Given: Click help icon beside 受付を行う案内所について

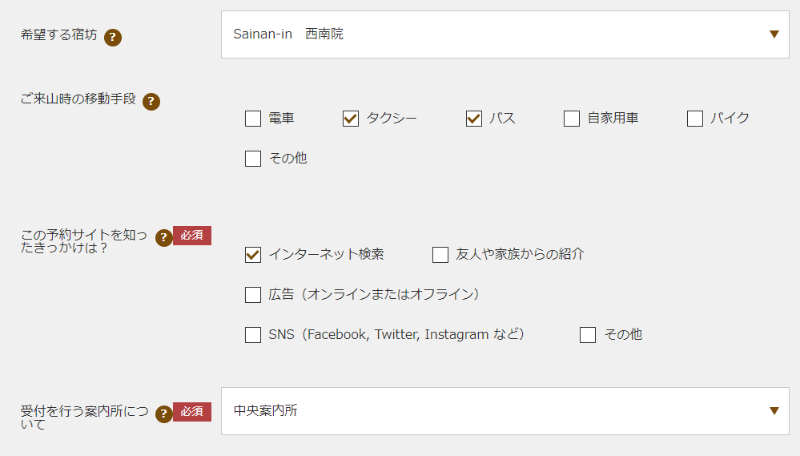Looking at the screenshot, I should click(164, 414).
